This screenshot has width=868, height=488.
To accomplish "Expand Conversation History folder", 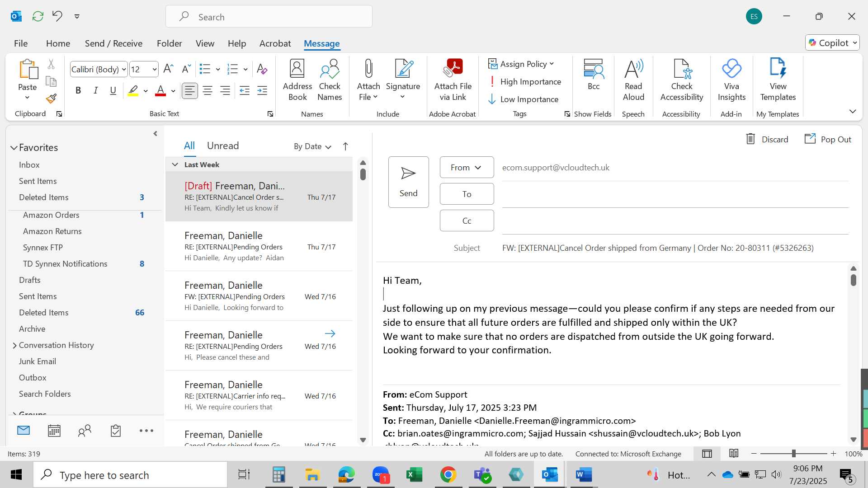I will click(x=14, y=346).
